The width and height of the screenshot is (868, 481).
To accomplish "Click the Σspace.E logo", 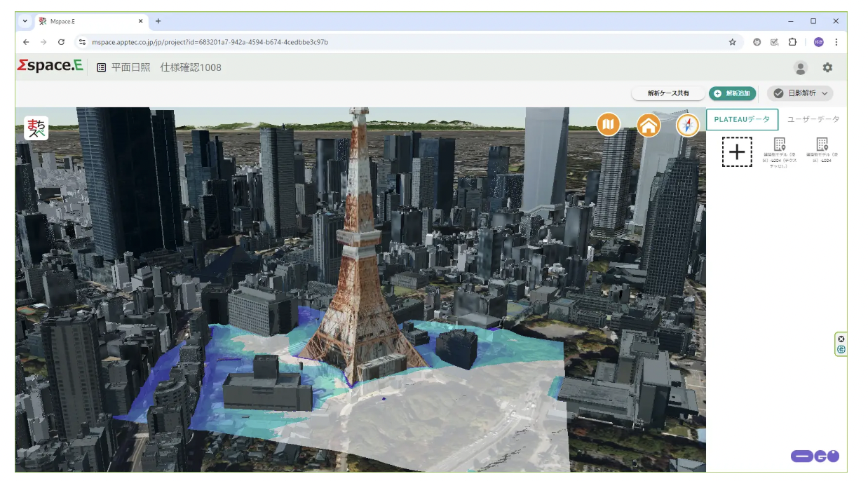I will click(50, 67).
